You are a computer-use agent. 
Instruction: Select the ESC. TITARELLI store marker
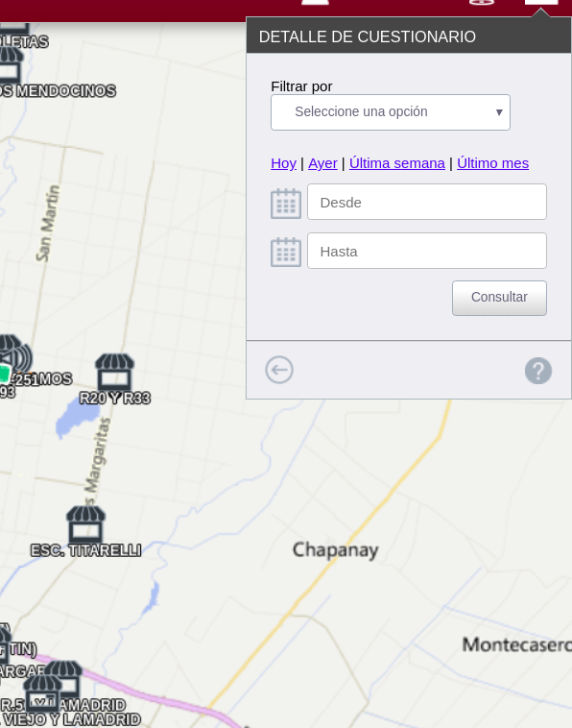point(85,524)
